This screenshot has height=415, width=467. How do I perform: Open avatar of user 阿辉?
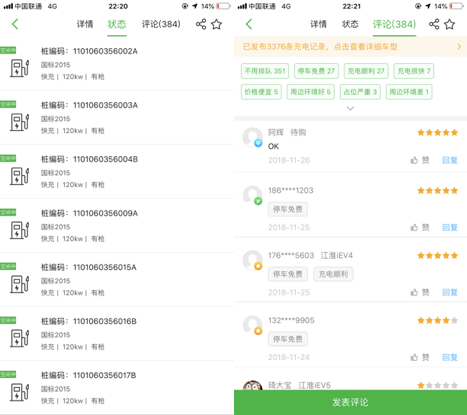coord(253,137)
